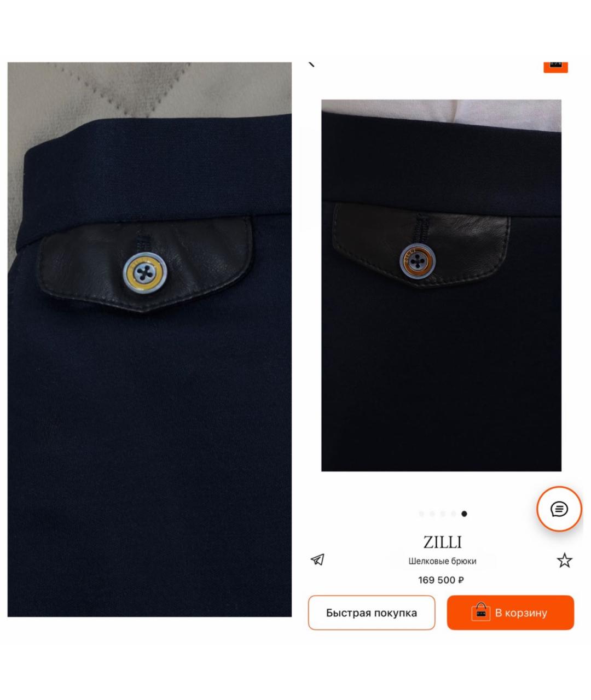Tap the yellow-ringed button in left photo

[146, 273]
